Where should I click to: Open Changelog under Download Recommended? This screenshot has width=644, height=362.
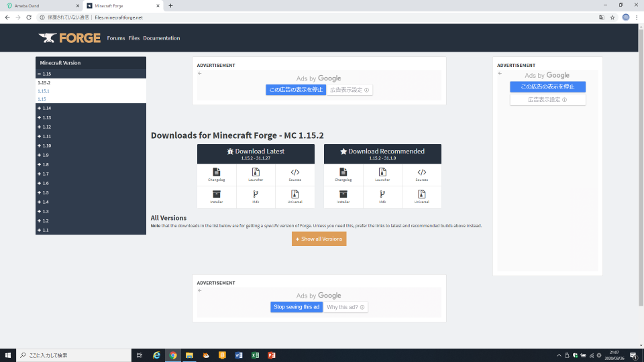(343, 174)
